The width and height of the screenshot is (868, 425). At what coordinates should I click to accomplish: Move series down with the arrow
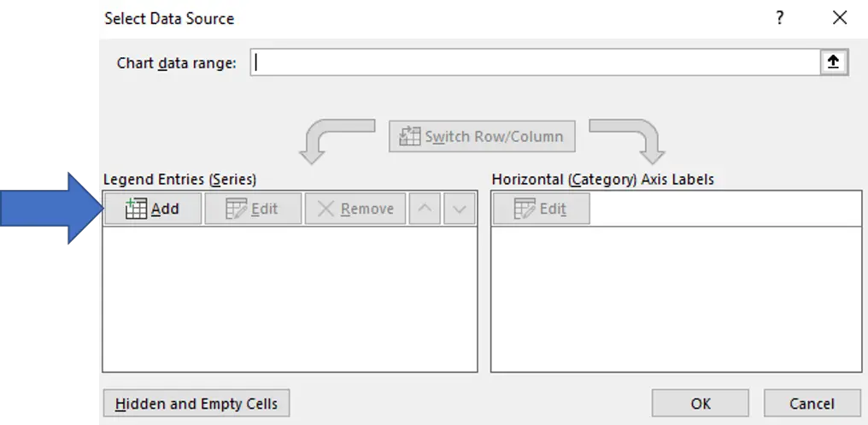[x=460, y=209]
